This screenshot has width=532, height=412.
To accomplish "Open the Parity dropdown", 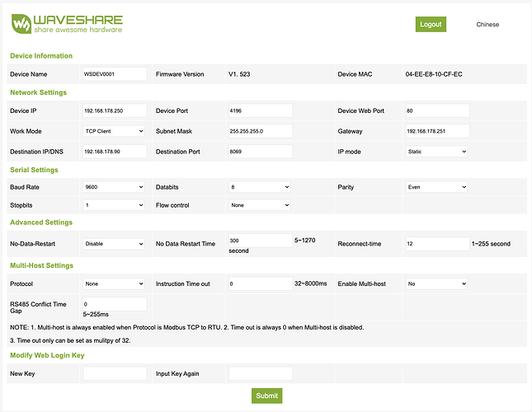I will pos(436,187).
